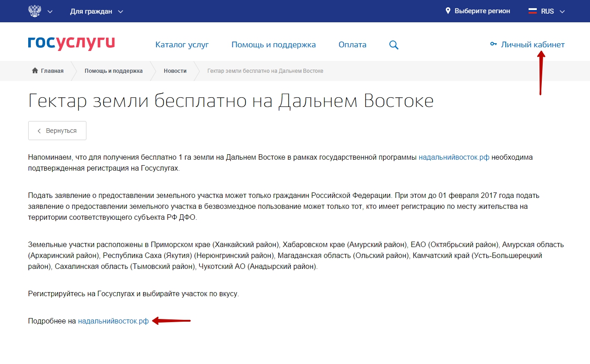This screenshot has height=364, width=590.
Task: Open 'Новости' breadcrumb
Action: [175, 71]
